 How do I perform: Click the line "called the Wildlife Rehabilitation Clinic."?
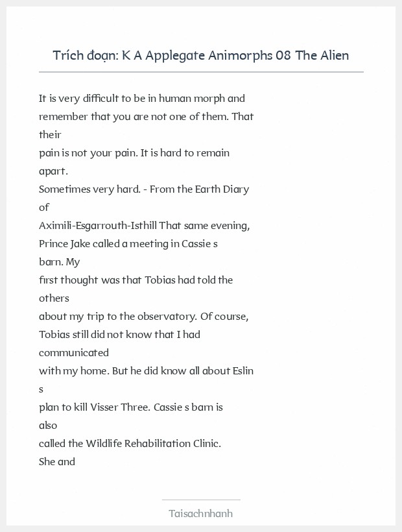pyautogui.click(x=130, y=444)
